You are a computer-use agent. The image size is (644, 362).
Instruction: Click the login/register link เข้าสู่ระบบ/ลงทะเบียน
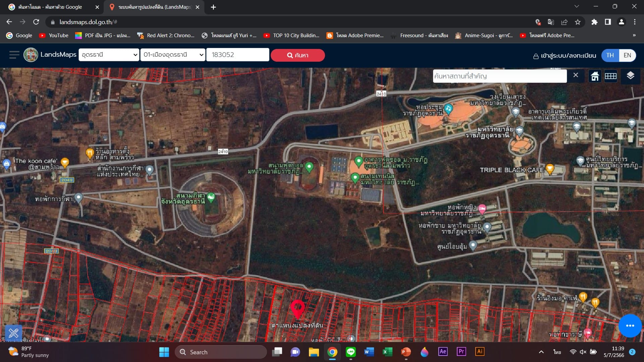coord(565,56)
